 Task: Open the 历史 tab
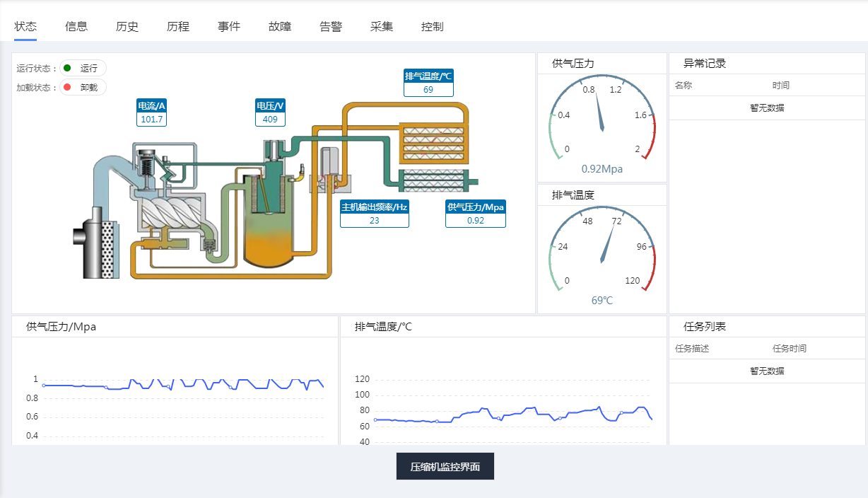click(x=127, y=27)
